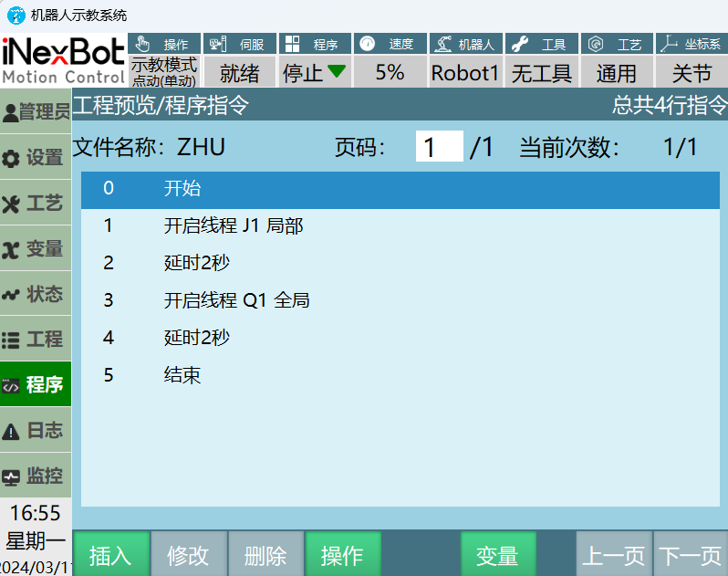
Task: Open the Robot1 robot selector
Action: (465, 73)
